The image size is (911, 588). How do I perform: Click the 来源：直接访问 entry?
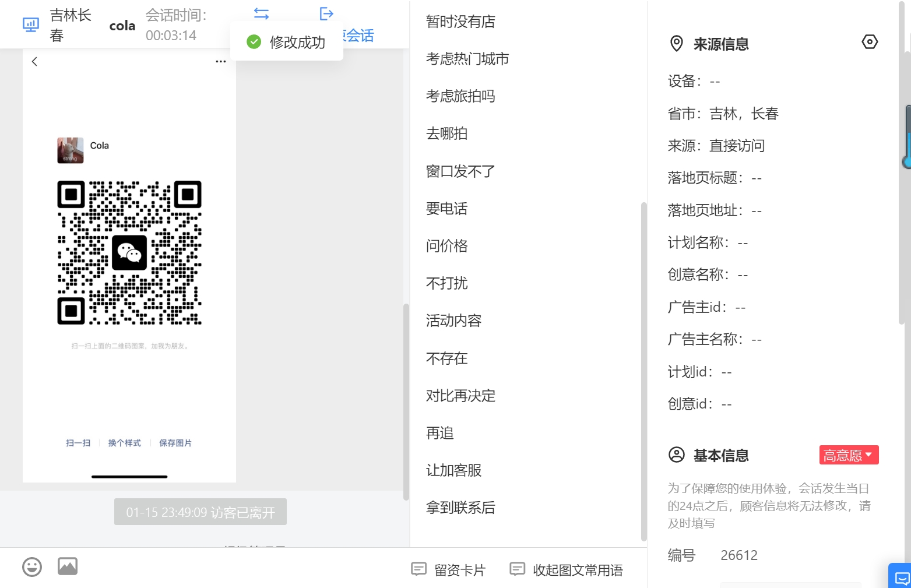coord(716,146)
